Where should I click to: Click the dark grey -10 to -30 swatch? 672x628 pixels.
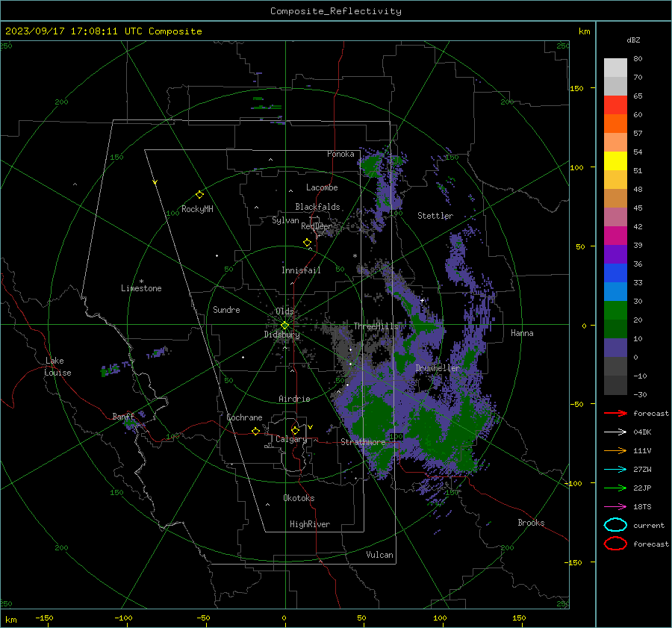click(x=615, y=385)
